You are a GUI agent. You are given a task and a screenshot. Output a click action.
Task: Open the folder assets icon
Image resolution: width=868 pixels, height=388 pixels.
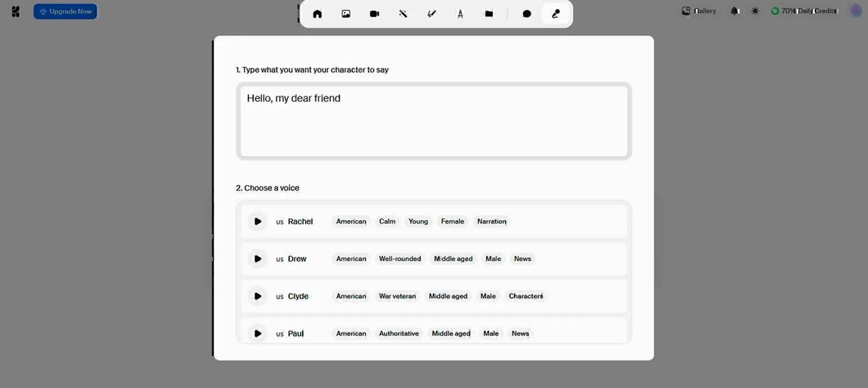click(x=489, y=14)
